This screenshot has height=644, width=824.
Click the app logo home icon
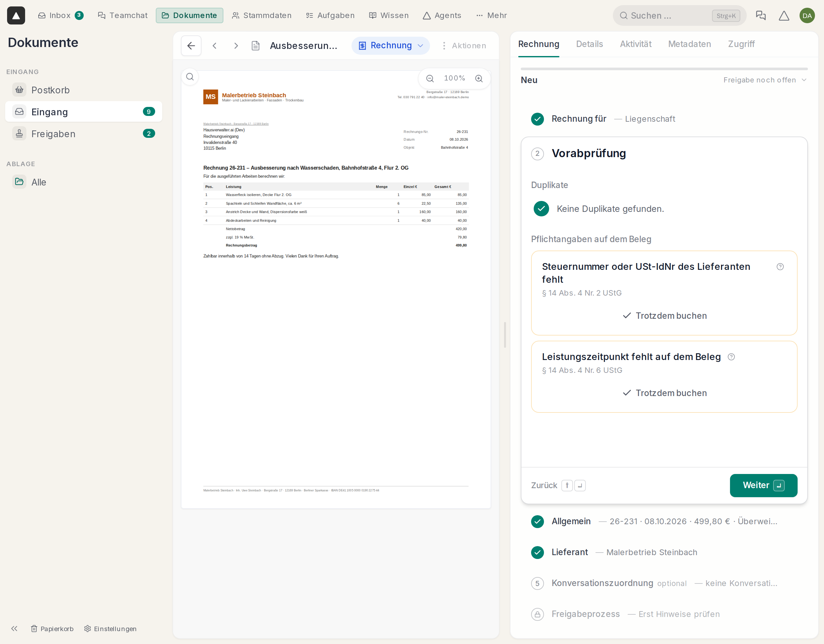point(16,15)
